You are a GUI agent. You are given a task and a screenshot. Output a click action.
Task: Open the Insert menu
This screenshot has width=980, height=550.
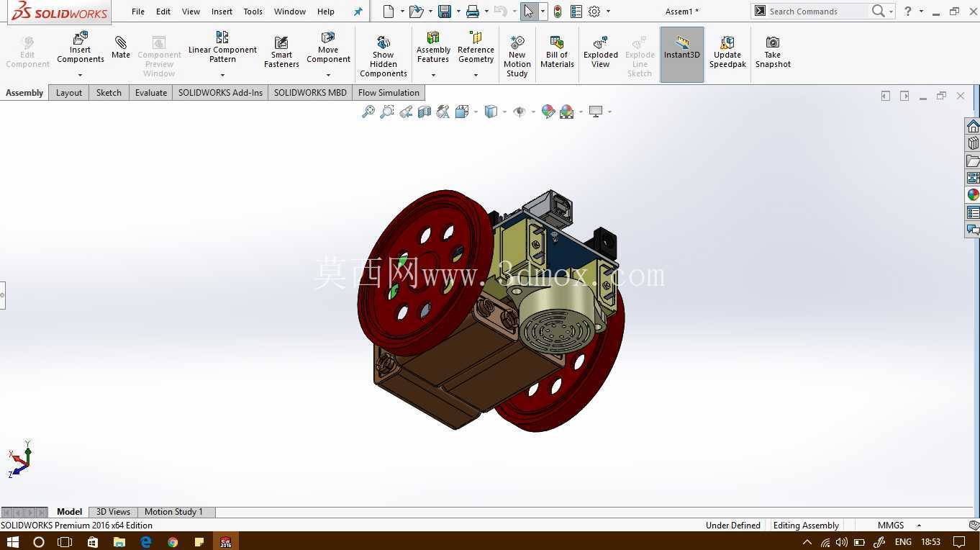tap(222, 12)
